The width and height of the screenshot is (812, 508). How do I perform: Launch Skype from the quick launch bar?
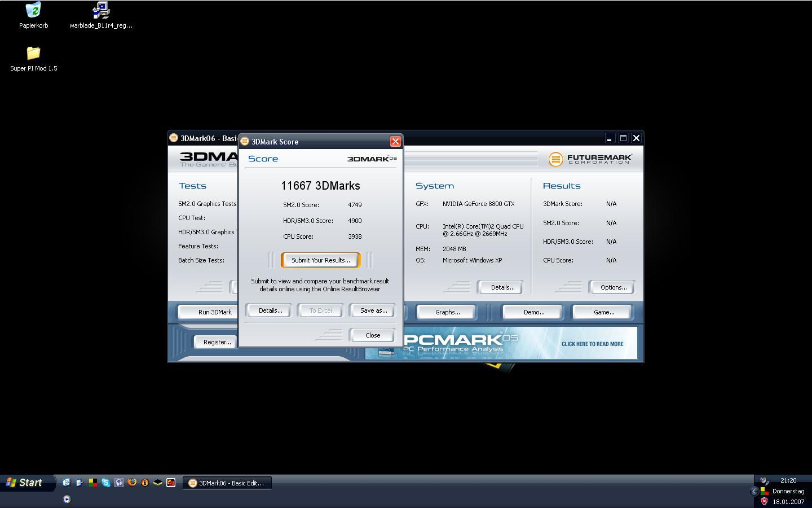(x=105, y=483)
